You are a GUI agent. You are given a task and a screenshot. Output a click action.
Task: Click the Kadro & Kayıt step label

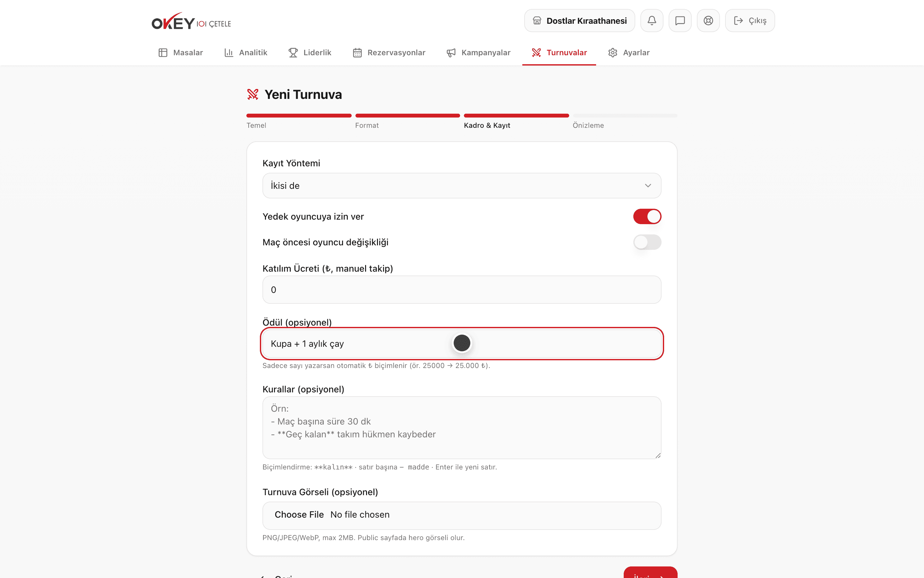(487, 125)
